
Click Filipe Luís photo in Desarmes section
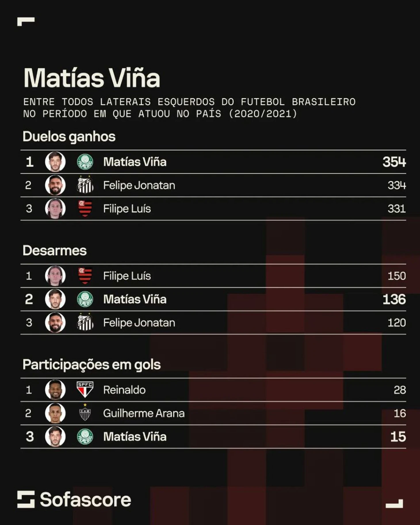(55, 276)
